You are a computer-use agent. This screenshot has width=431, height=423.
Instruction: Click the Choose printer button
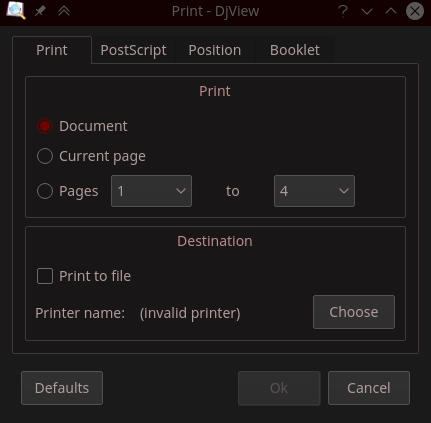(x=354, y=312)
